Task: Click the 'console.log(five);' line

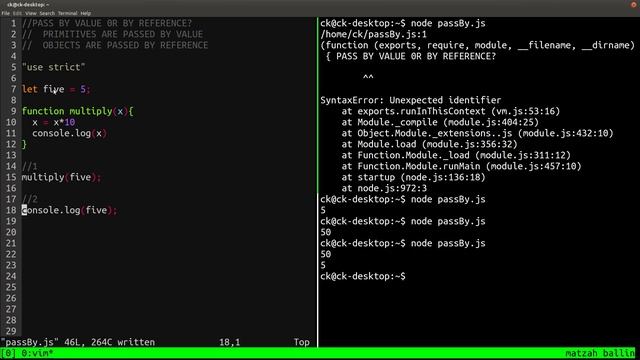Action: coord(69,211)
